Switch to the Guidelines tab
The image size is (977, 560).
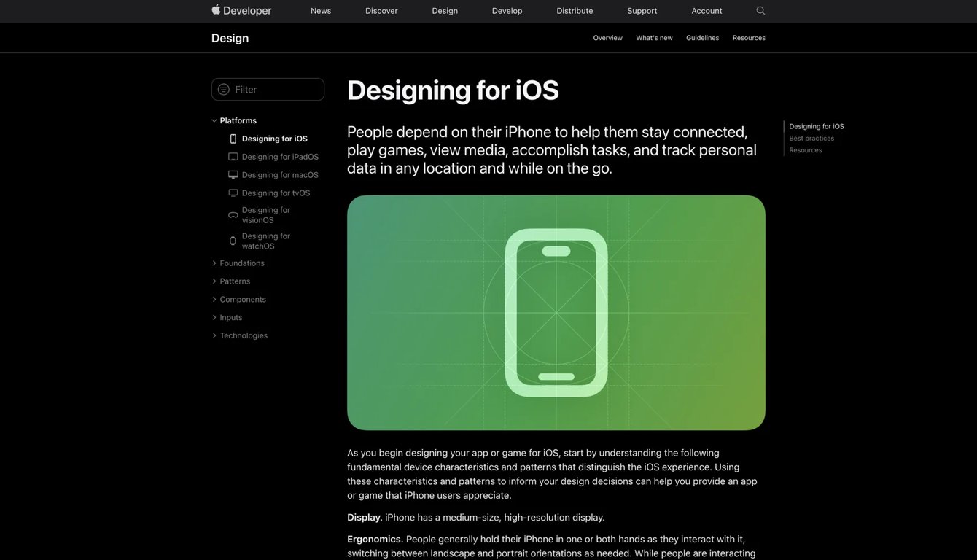[x=703, y=38]
